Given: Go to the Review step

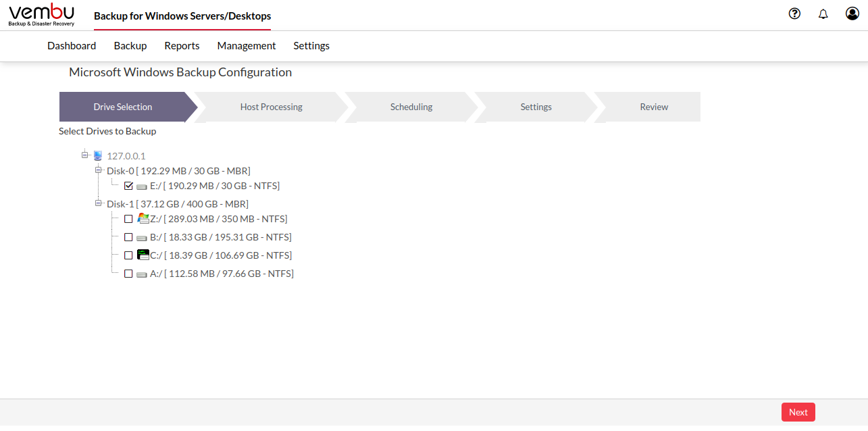Looking at the screenshot, I should click(x=654, y=107).
